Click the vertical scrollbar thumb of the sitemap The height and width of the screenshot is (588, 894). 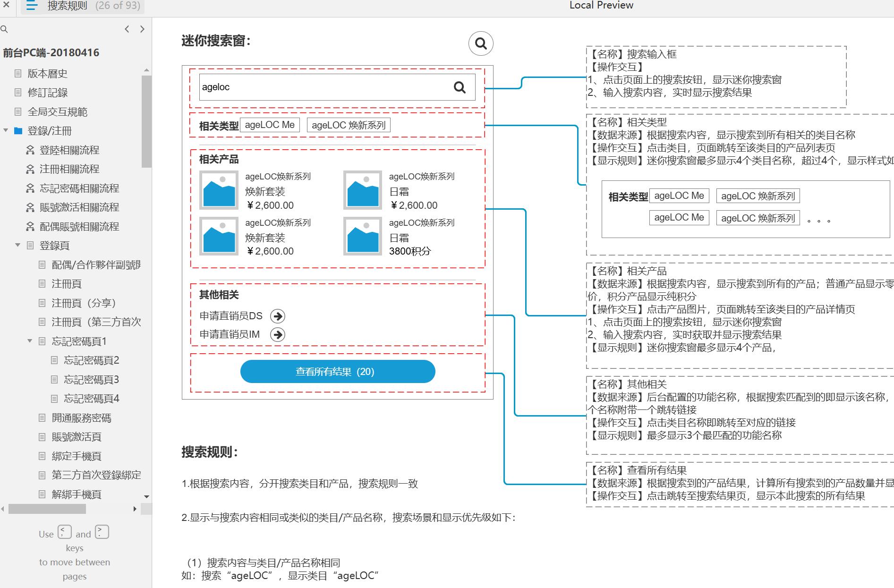(146, 121)
